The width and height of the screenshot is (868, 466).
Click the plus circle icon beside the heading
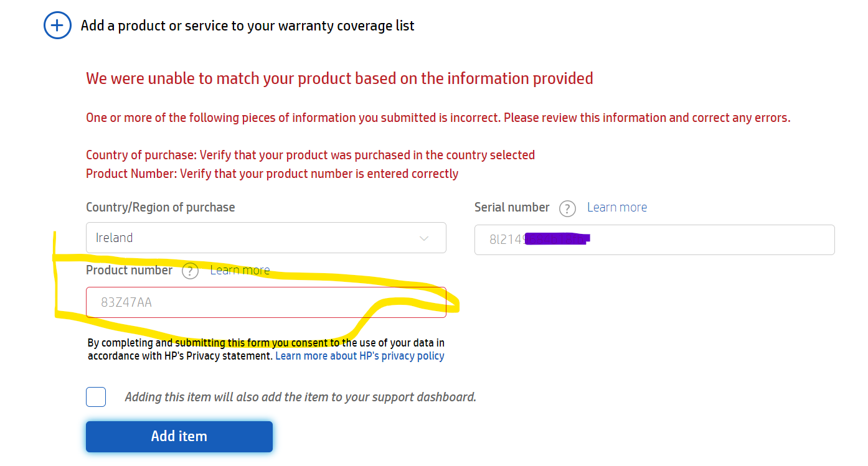click(57, 26)
